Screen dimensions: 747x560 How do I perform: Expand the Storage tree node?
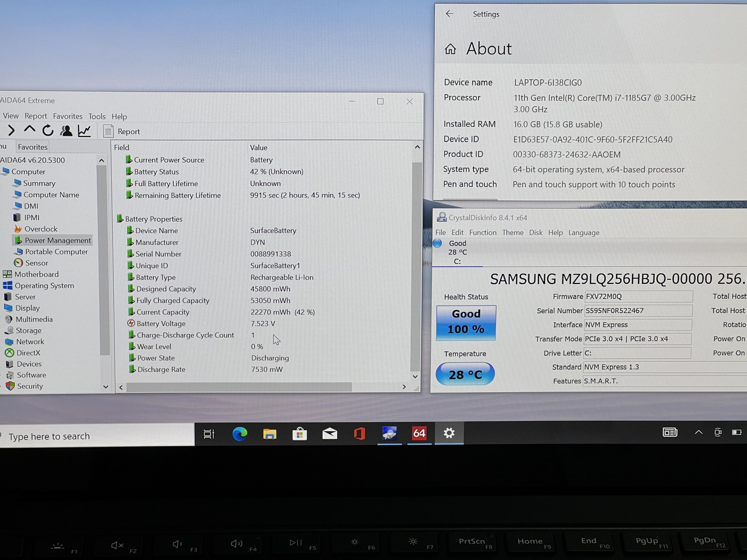click(28, 330)
